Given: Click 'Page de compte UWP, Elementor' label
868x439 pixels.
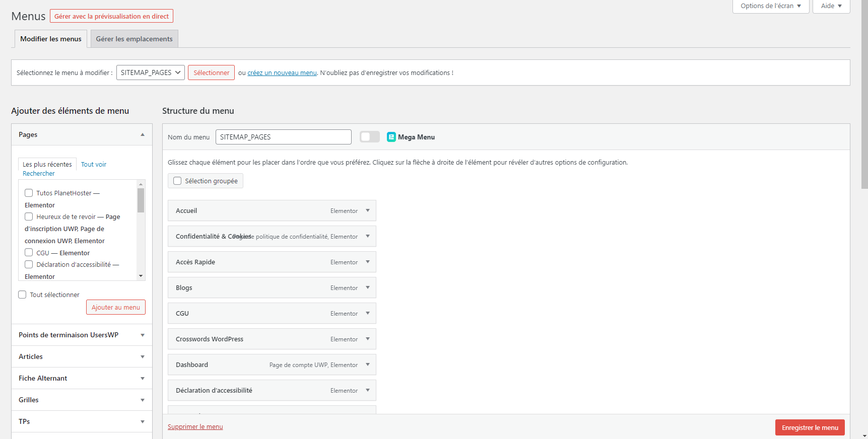Looking at the screenshot, I should click(x=313, y=365).
